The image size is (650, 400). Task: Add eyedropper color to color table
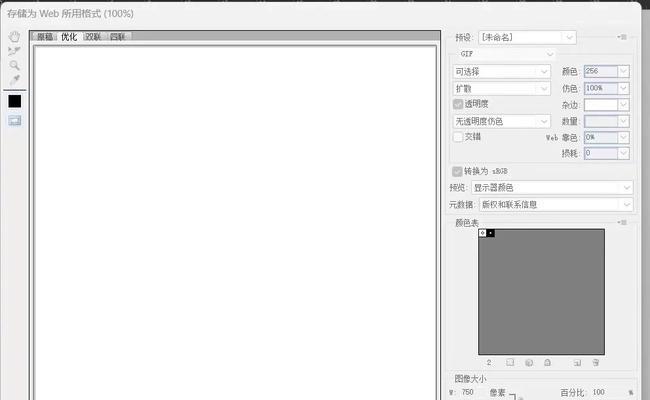pyautogui.click(x=577, y=363)
